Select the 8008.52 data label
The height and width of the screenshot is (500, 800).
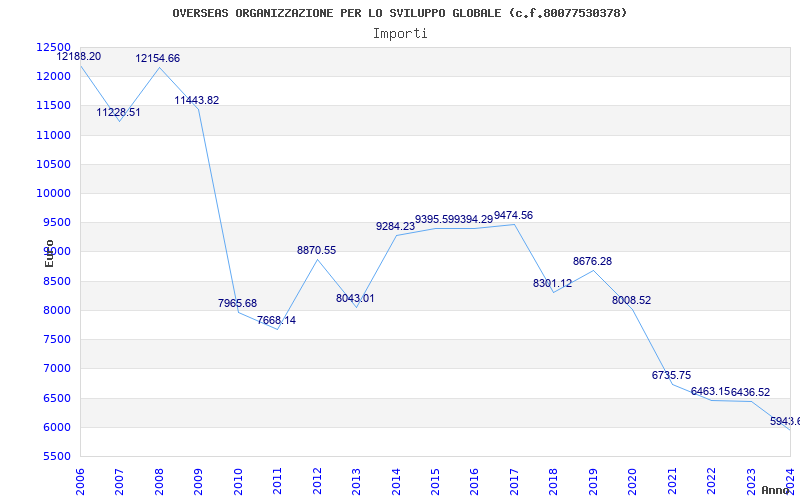point(632,300)
